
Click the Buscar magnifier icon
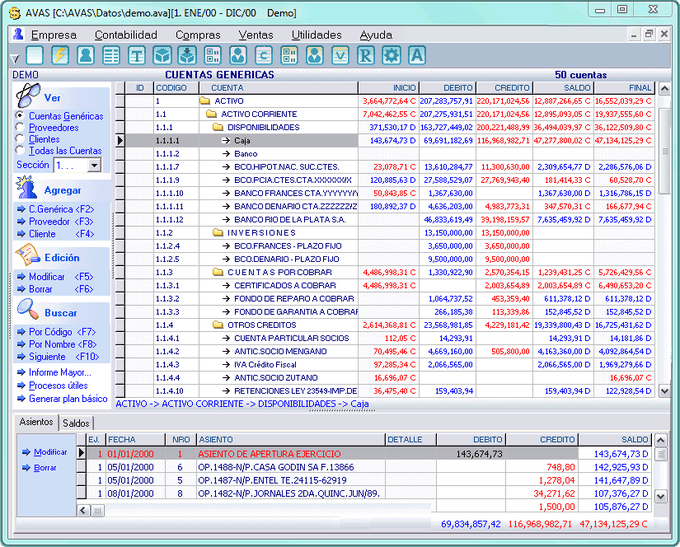(28, 311)
